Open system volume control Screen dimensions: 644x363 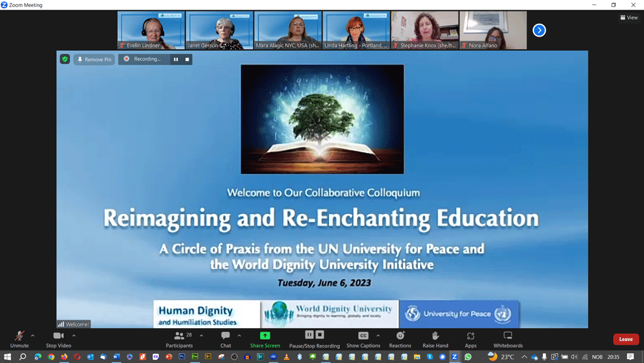[x=574, y=357]
